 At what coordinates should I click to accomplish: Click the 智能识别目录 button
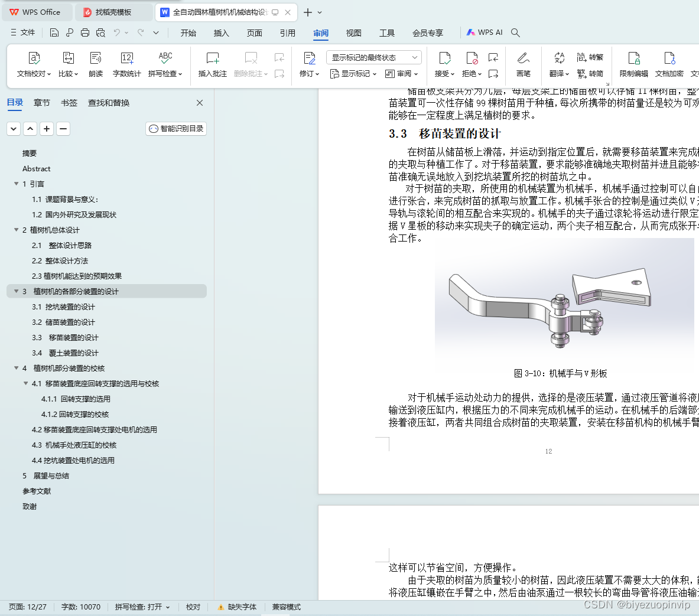(176, 129)
